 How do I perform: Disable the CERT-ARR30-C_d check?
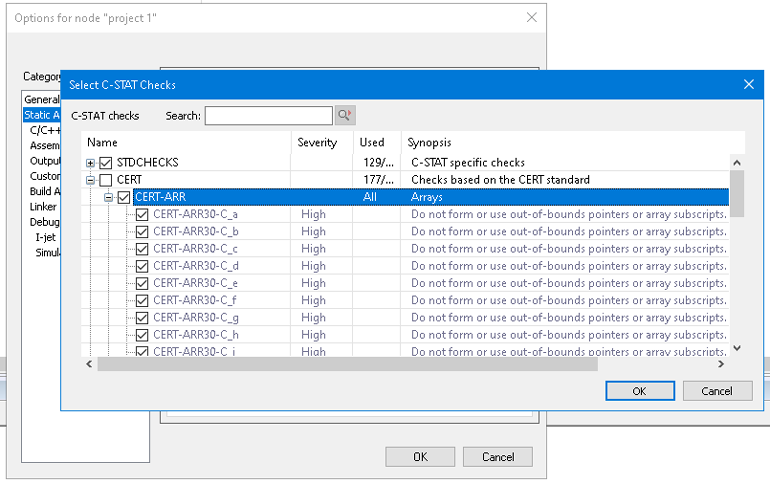click(142, 266)
